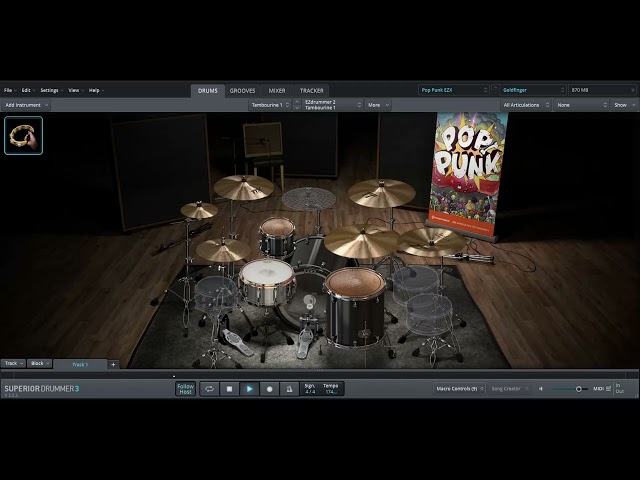Image resolution: width=640 pixels, height=480 pixels.
Task: Switch to the DRUMS tab
Action: tap(208, 91)
